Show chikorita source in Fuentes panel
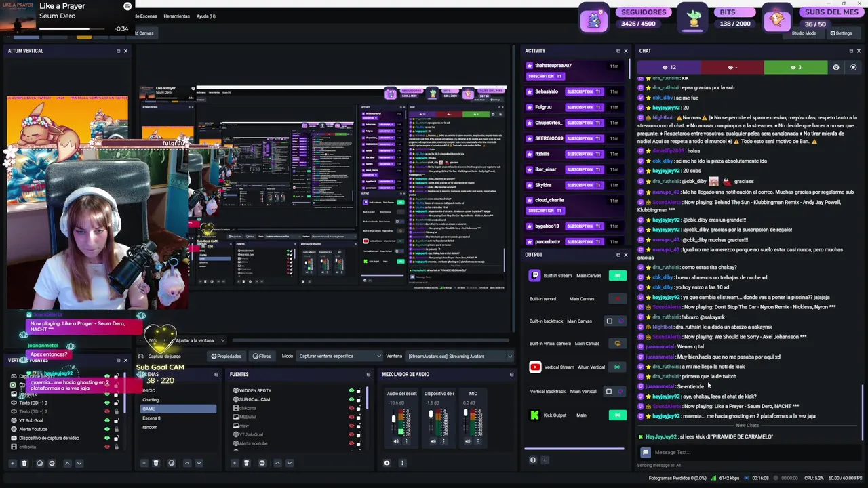Viewport: 868px width, 488px height. [351, 408]
